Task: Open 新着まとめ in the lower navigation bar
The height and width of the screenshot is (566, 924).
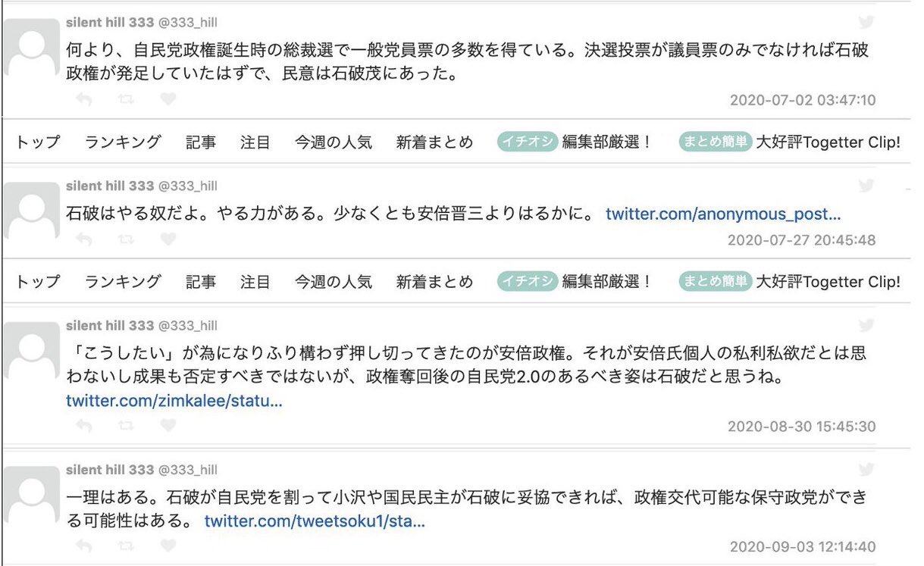Action: pyautogui.click(x=434, y=282)
